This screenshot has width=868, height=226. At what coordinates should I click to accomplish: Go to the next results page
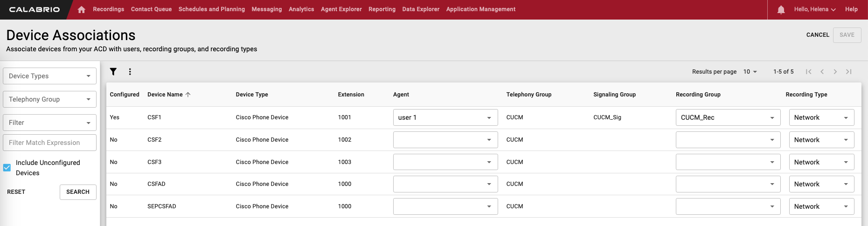(835, 72)
